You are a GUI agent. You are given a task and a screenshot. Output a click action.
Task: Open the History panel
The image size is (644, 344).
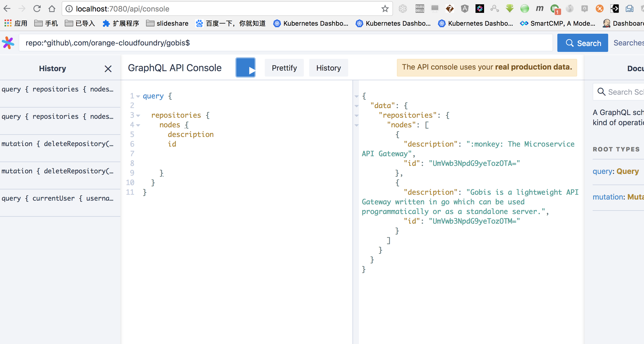point(328,68)
